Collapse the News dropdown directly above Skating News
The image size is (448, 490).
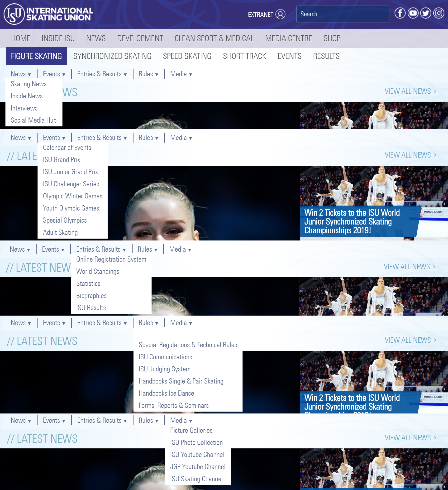point(21,74)
